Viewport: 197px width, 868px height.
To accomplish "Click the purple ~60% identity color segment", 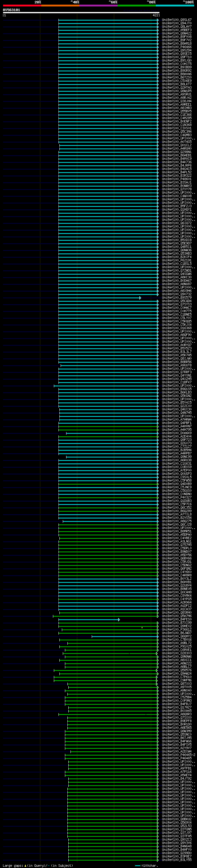I will tap(99, 6).
